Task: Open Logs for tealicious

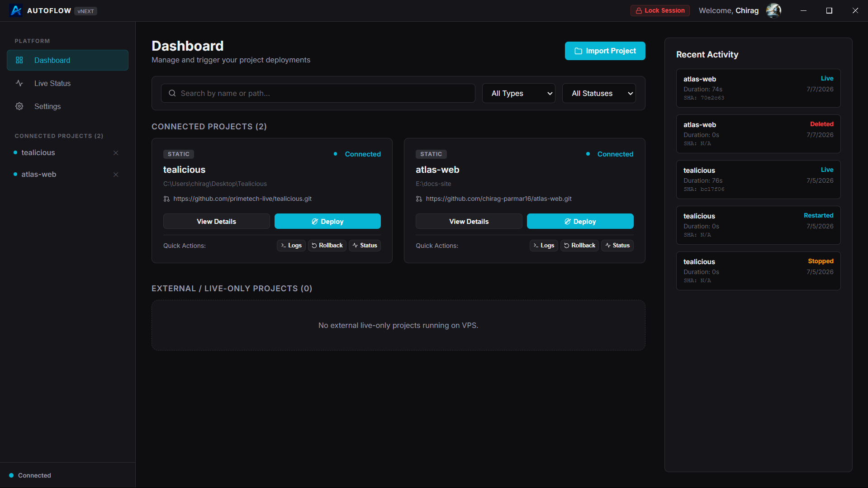Action: 291,246
